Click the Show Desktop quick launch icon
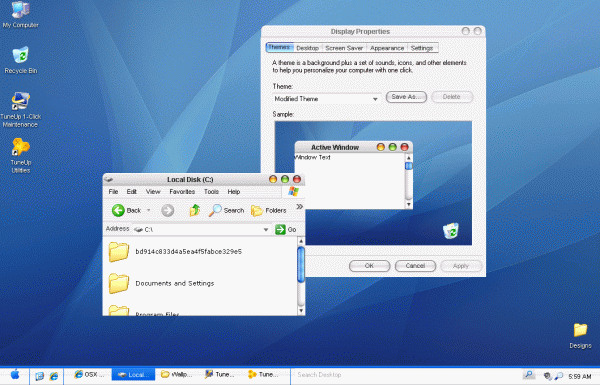 click(39, 375)
